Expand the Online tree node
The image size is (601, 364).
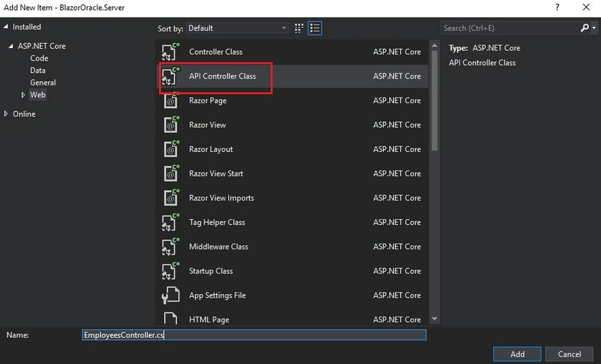click(x=6, y=114)
